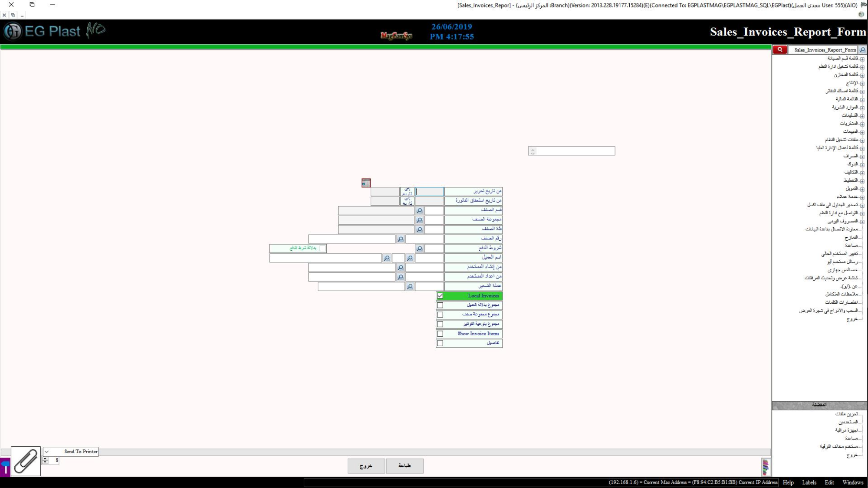The height and width of the screenshot is (488, 868).
Task: Expand the التكاليف tree node
Action: pyautogui.click(x=862, y=173)
